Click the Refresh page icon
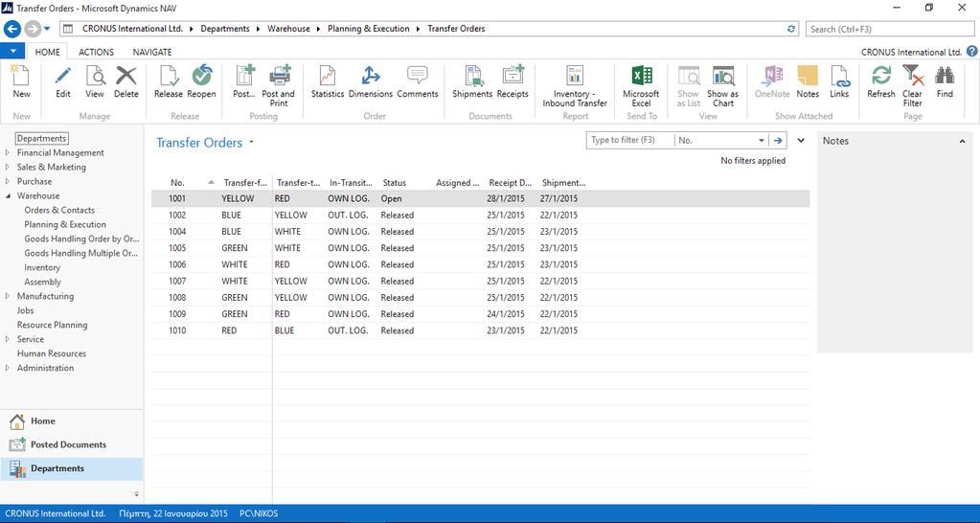 pos(881,76)
